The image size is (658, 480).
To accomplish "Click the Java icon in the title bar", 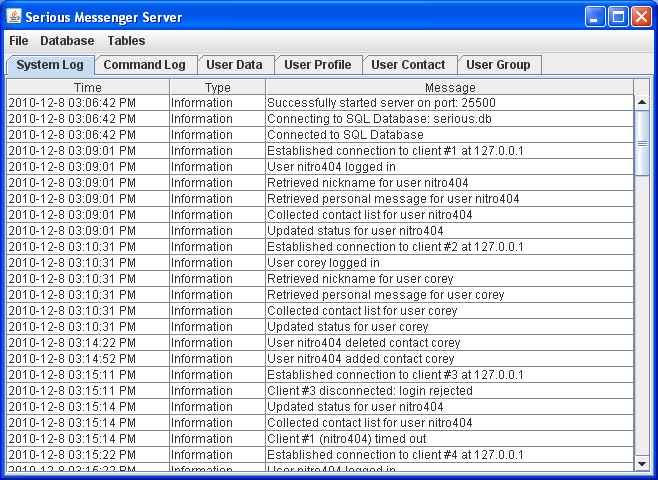I will 13,17.
